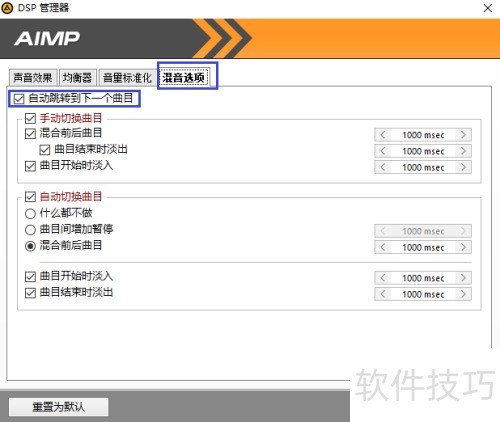Select 混合前后曲目 radio under 自动切换曲目
Viewport: 500px width, 422px height.
pyautogui.click(x=30, y=246)
